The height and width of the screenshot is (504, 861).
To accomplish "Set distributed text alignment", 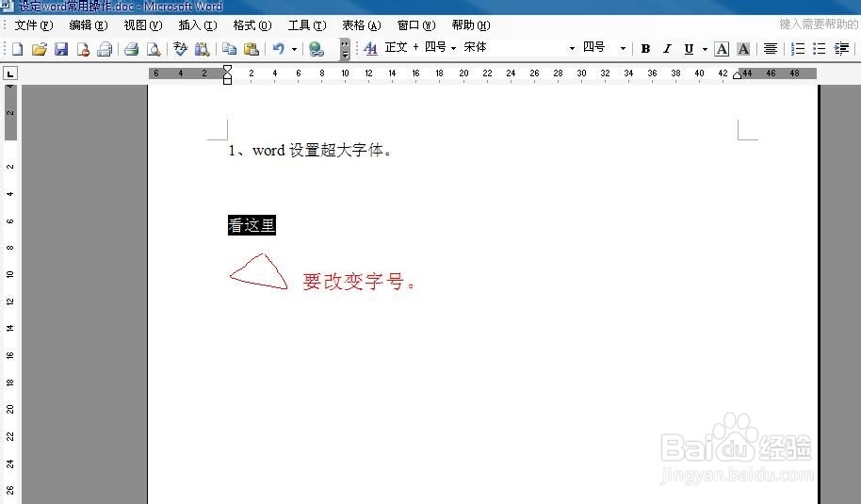I will click(x=771, y=49).
